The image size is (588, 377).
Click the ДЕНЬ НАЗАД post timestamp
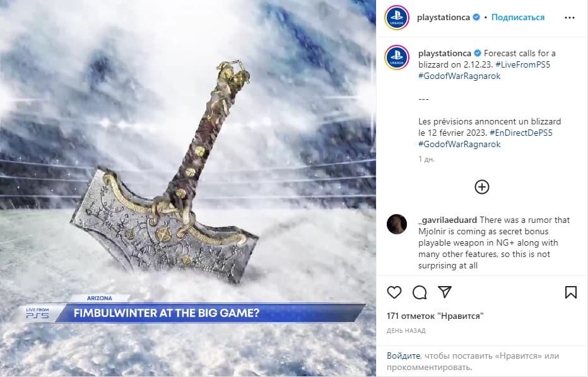click(406, 331)
